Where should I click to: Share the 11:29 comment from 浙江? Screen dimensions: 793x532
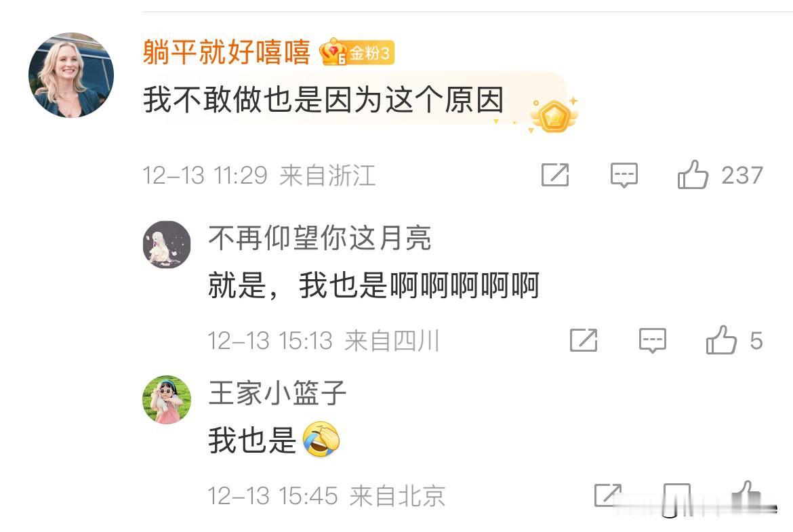coord(555,175)
